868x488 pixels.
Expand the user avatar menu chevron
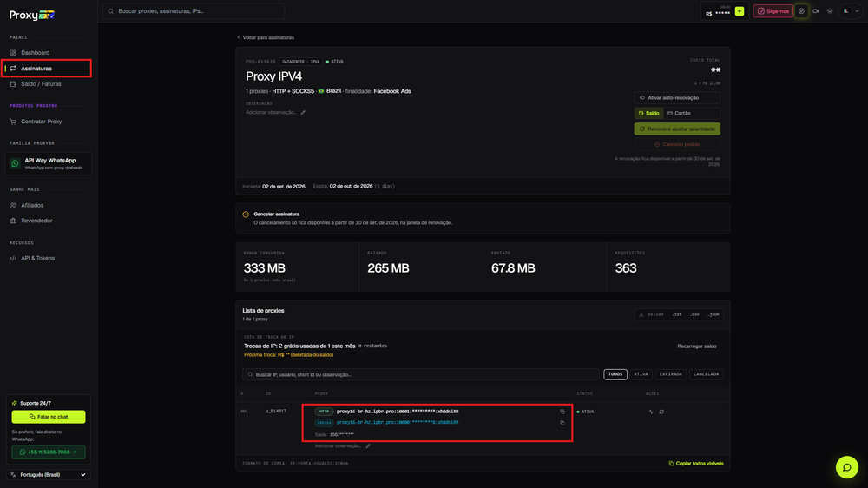[857, 11]
